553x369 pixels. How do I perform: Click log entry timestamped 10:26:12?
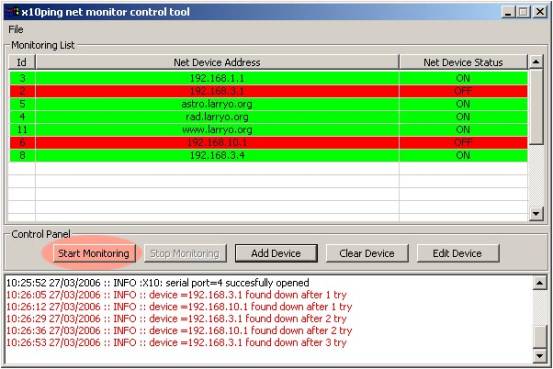pos(179,307)
